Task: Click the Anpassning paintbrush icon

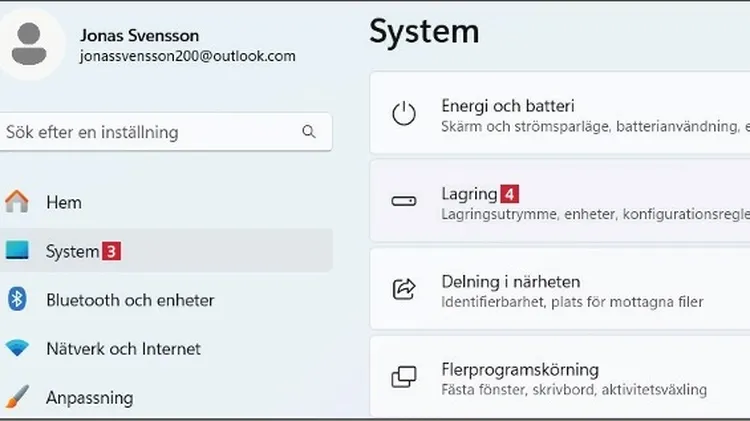Action: [17, 397]
